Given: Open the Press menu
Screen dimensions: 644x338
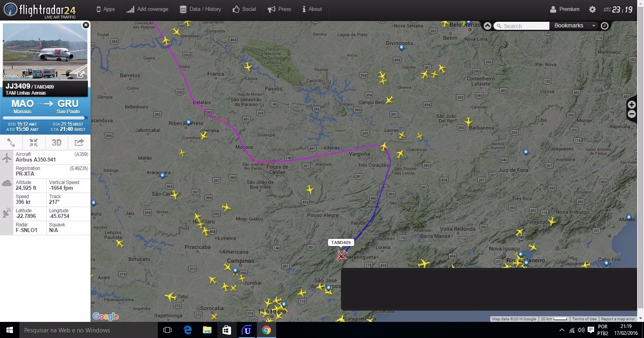Looking at the screenshot, I should coord(279,9).
